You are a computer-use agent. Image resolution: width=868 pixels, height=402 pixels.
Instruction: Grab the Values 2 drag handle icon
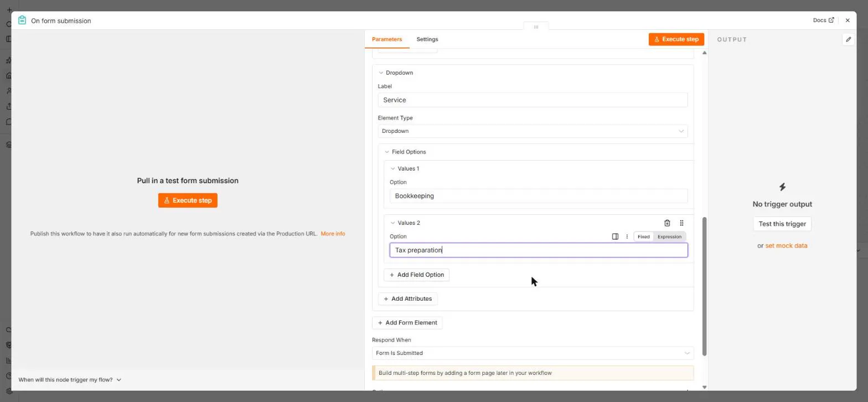tap(681, 223)
